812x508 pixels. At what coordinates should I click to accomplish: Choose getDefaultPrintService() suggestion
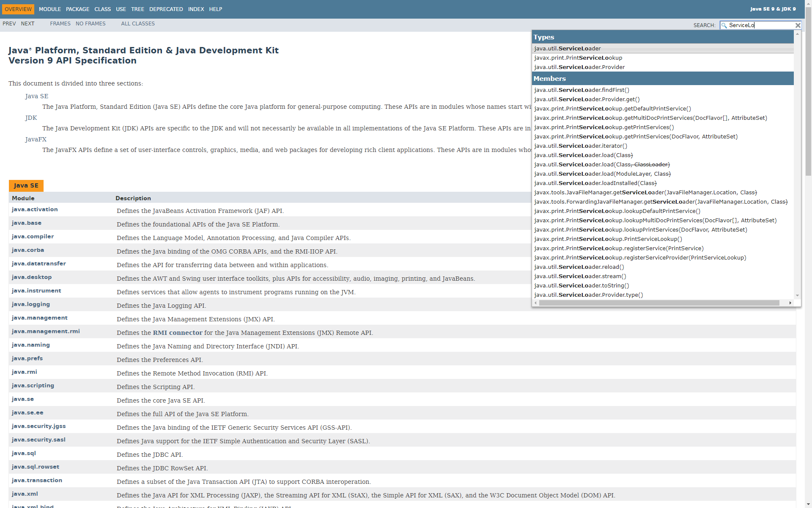(663, 108)
